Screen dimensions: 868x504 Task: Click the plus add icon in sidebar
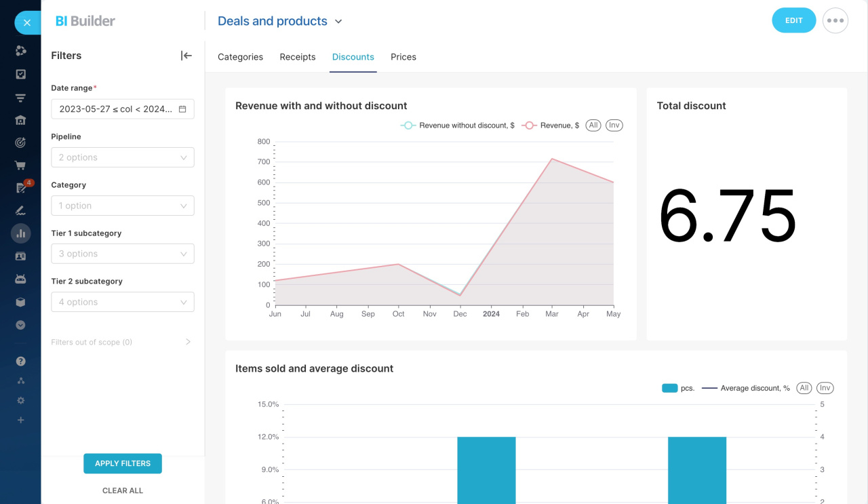tap(20, 421)
